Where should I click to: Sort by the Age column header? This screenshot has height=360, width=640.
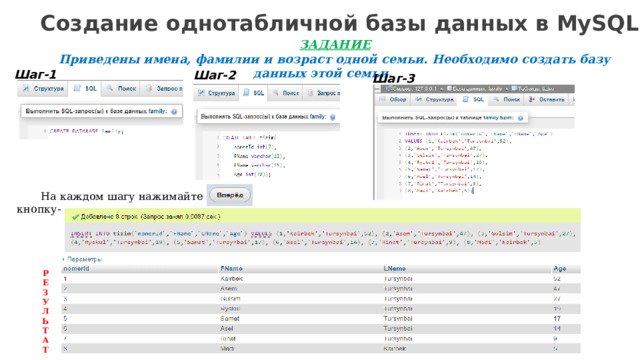pyautogui.click(x=560, y=269)
